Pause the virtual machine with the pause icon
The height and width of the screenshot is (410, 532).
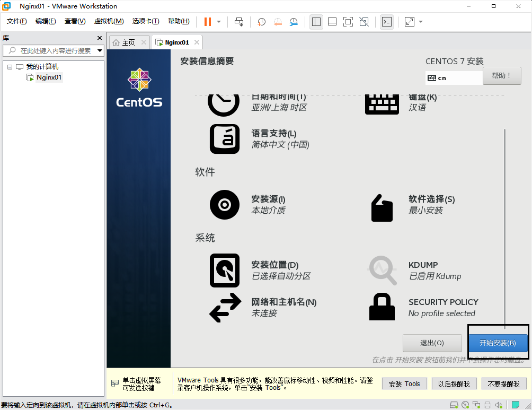tap(207, 22)
